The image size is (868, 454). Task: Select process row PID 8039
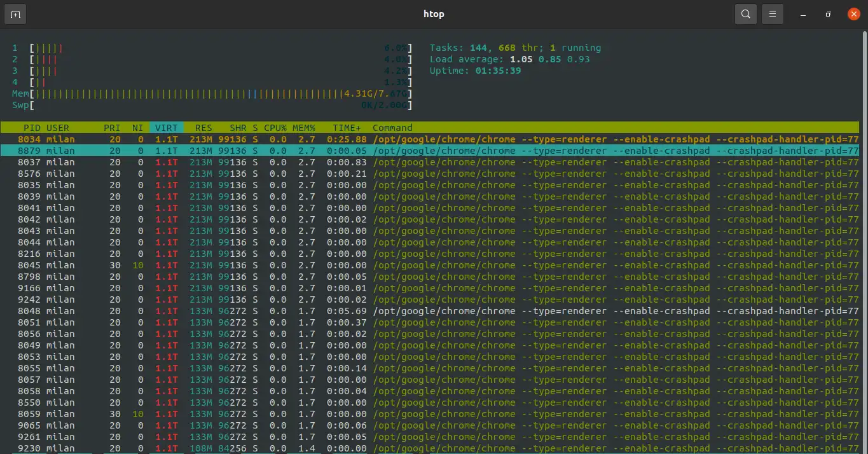coord(430,196)
